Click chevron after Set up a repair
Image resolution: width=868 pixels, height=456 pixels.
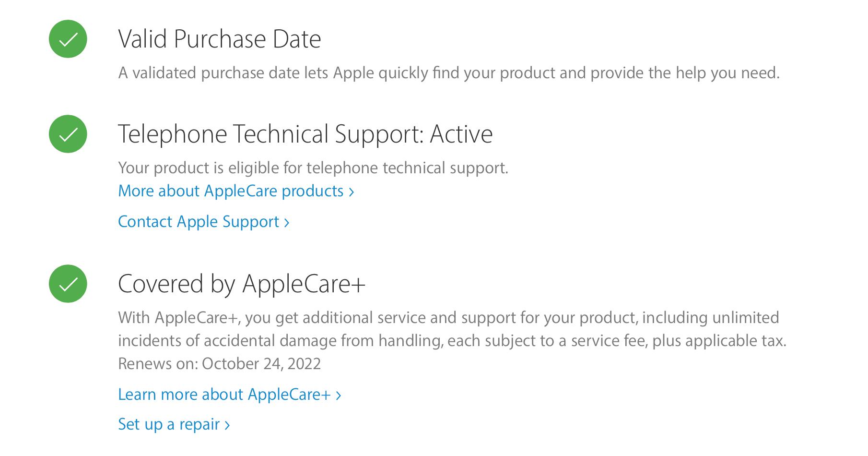click(x=227, y=425)
